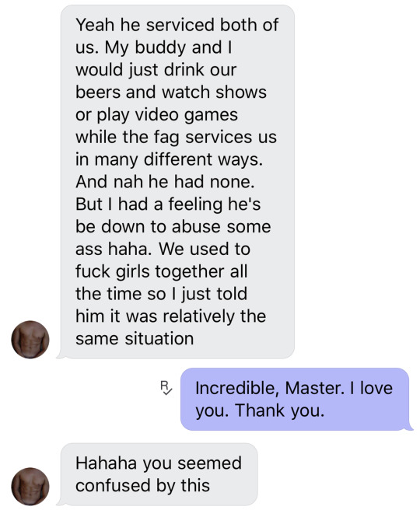Click the words "watch shows" in the message
The image size is (420, 510).
(x=214, y=92)
